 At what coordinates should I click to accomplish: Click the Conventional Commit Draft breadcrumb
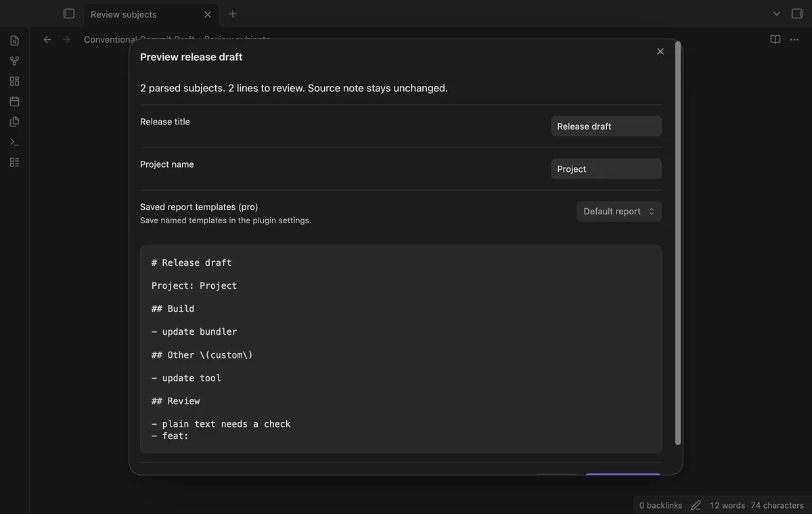point(139,39)
